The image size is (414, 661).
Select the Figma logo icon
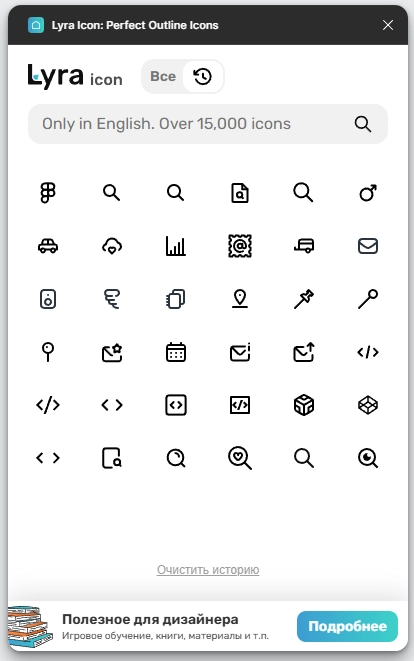48,193
